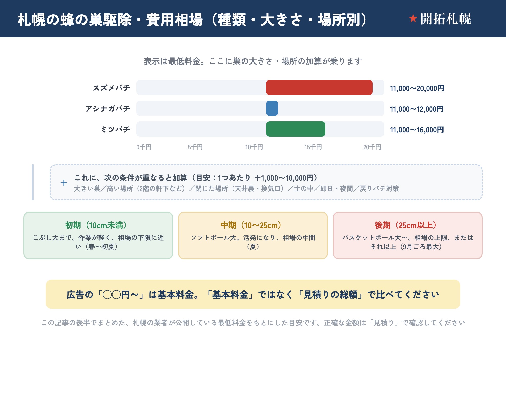Viewport: 506px width, 420px height.
Task: Click the 20千円 axis label
Action: (x=372, y=147)
